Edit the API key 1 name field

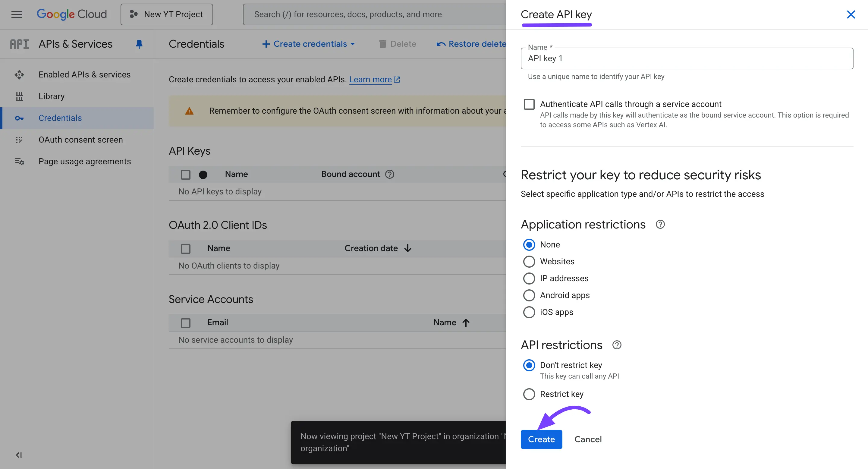tap(686, 58)
